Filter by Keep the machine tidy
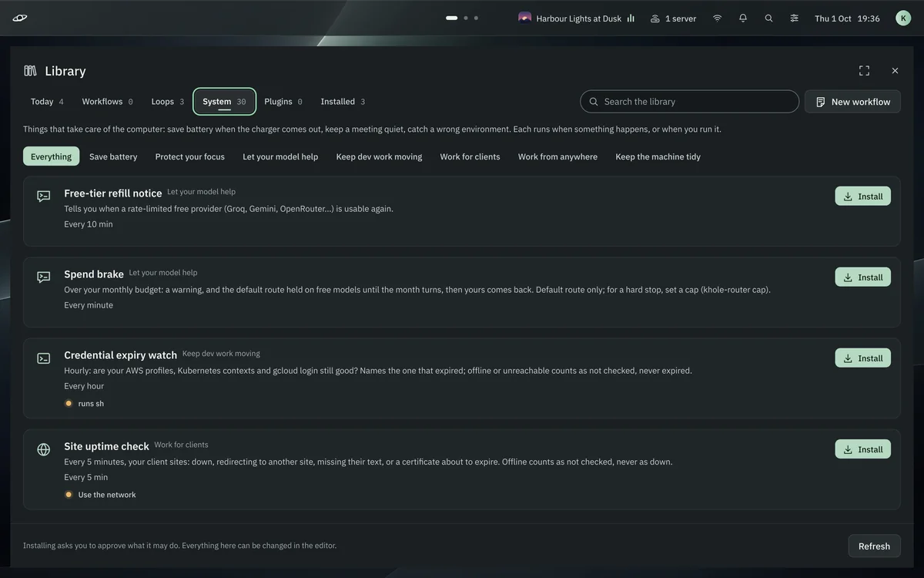The height and width of the screenshot is (578, 924). tap(658, 156)
